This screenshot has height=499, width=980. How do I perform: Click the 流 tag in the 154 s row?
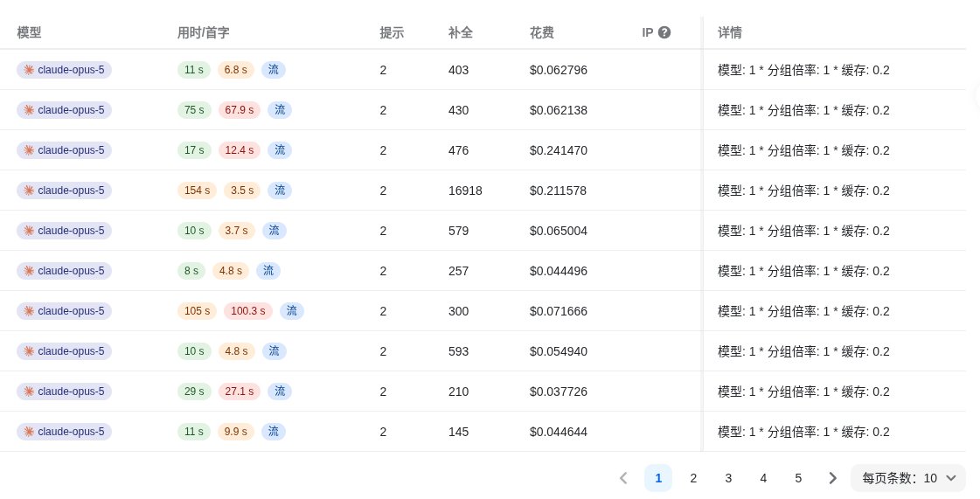[x=280, y=191]
